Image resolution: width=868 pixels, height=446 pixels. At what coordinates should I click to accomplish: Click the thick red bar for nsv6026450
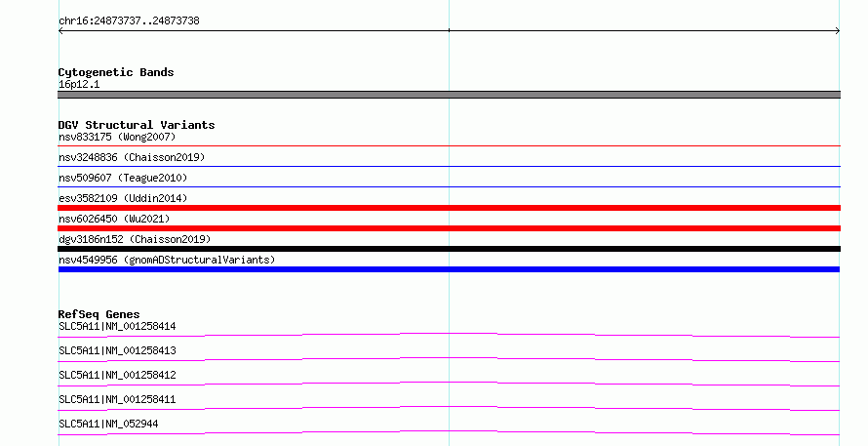pyautogui.click(x=449, y=228)
